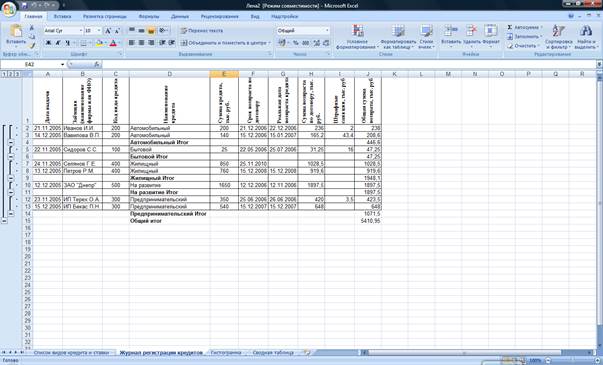Image resolution: width=603 pixels, height=365 pixels.
Task: Toggle italic formatting in the Font group
Action: [58, 43]
